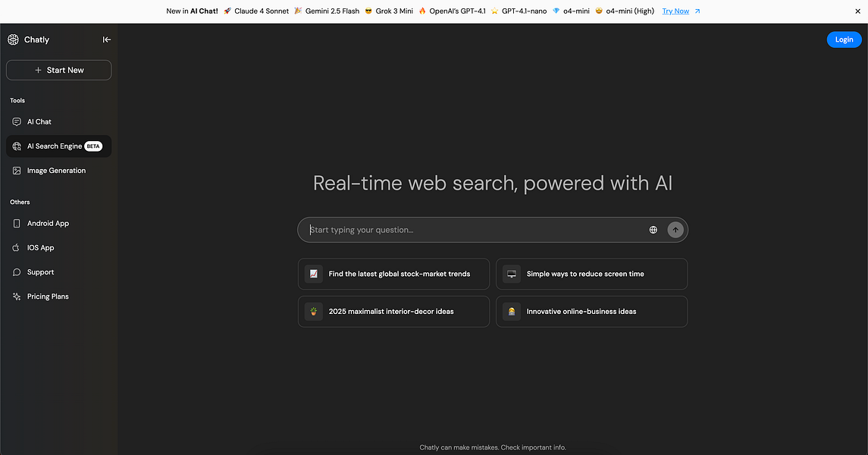The width and height of the screenshot is (868, 455).
Task: Close the top announcement banner
Action: pyautogui.click(x=857, y=11)
